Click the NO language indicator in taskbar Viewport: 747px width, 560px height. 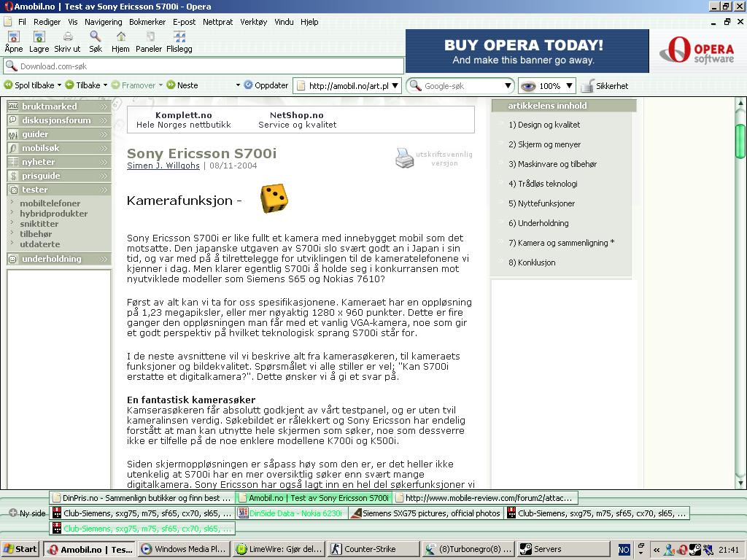[624, 550]
